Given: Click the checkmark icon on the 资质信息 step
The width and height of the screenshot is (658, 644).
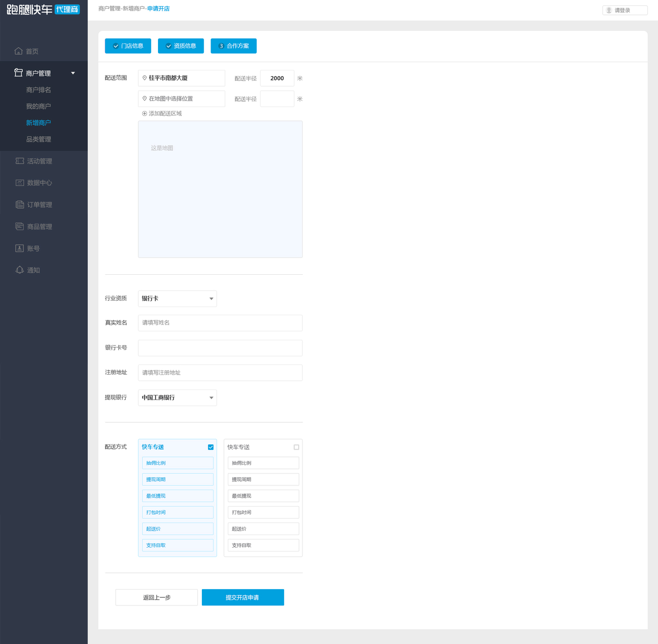Looking at the screenshot, I should tap(169, 46).
